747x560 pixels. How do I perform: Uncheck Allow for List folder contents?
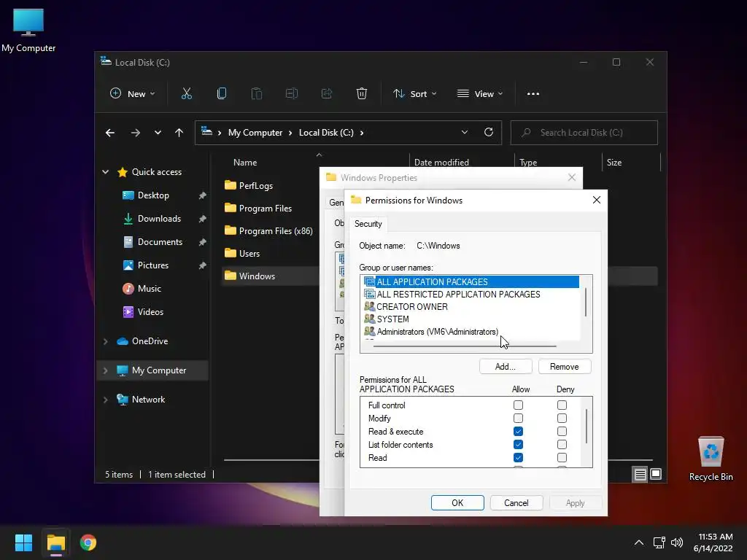pyautogui.click(x=519, y=445)
